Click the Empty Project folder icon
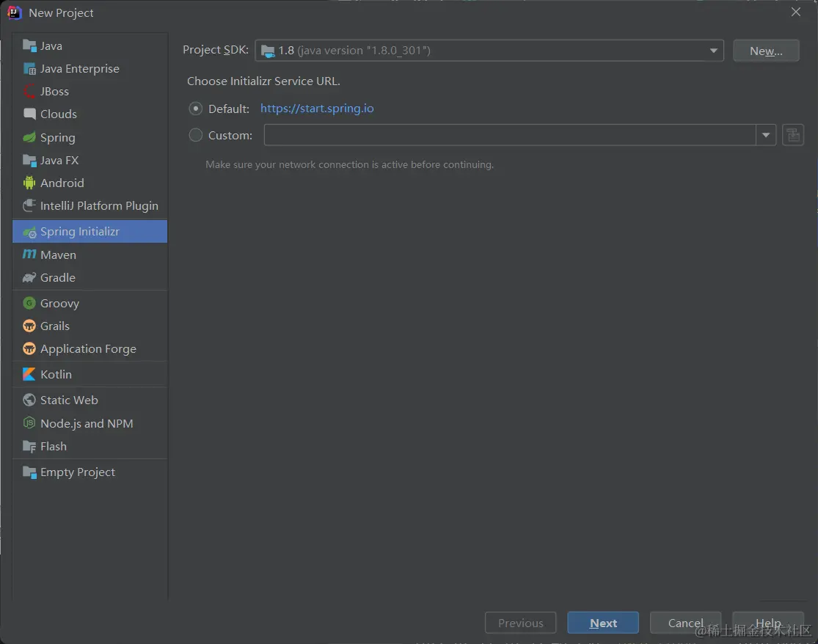818x644 pixels. 29,472
